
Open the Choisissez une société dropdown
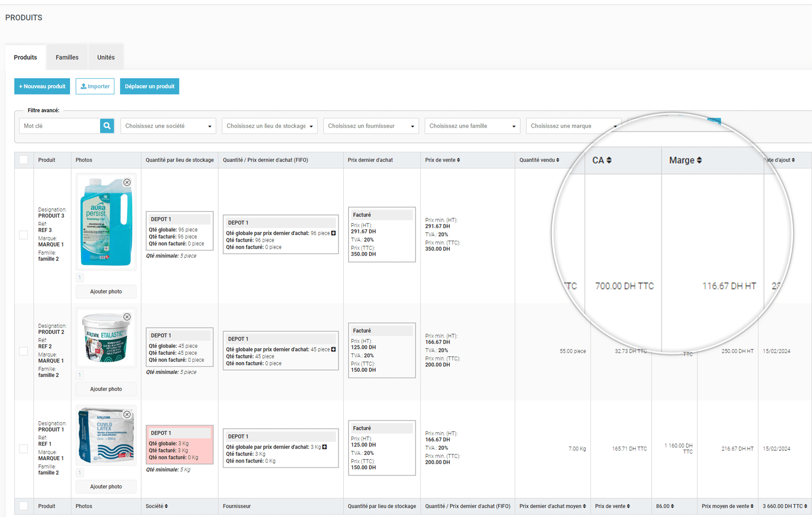pos(168,126)
